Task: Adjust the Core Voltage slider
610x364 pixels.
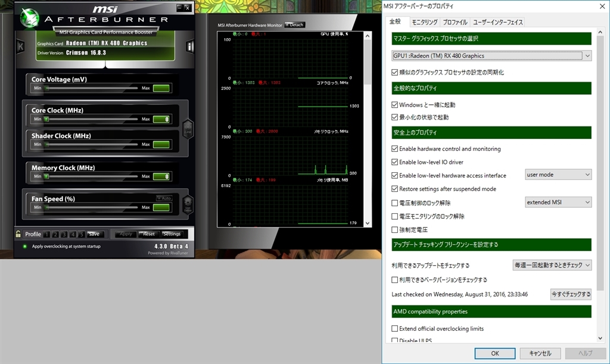Action: [91, 88]
